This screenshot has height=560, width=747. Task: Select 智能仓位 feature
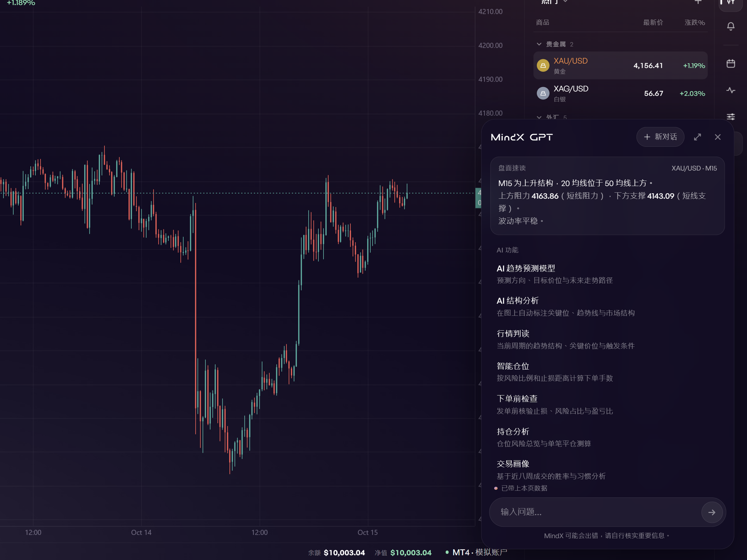pyautogui.click(x=555, y=372)
